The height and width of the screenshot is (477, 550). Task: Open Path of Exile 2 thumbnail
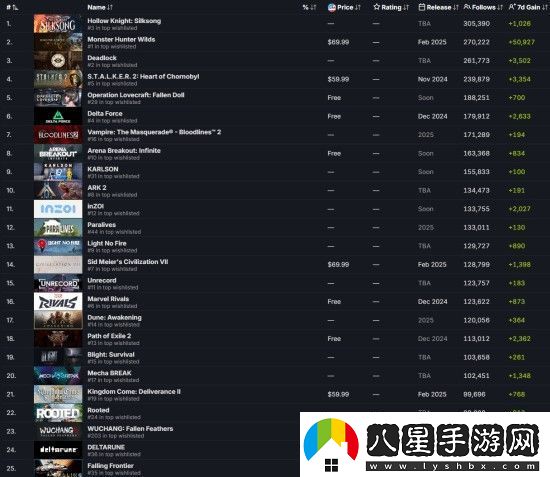[x=58, y=339]
